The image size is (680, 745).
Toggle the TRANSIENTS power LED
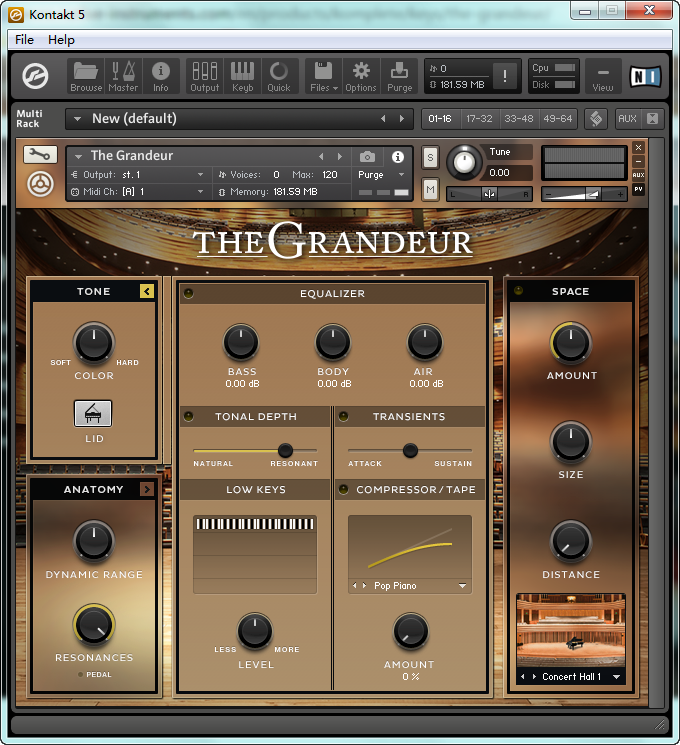[x=344, y=417]
